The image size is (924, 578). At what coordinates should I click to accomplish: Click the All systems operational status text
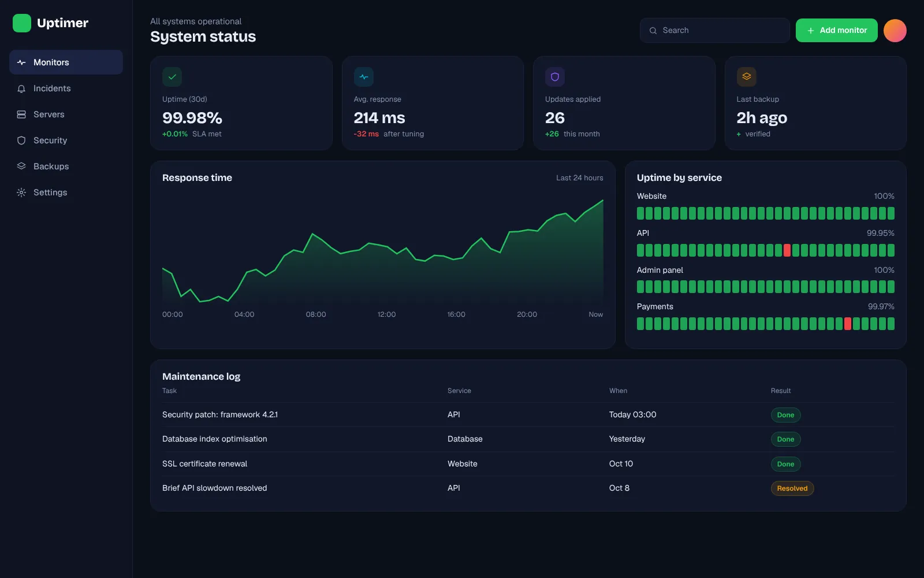click(196, 21)
